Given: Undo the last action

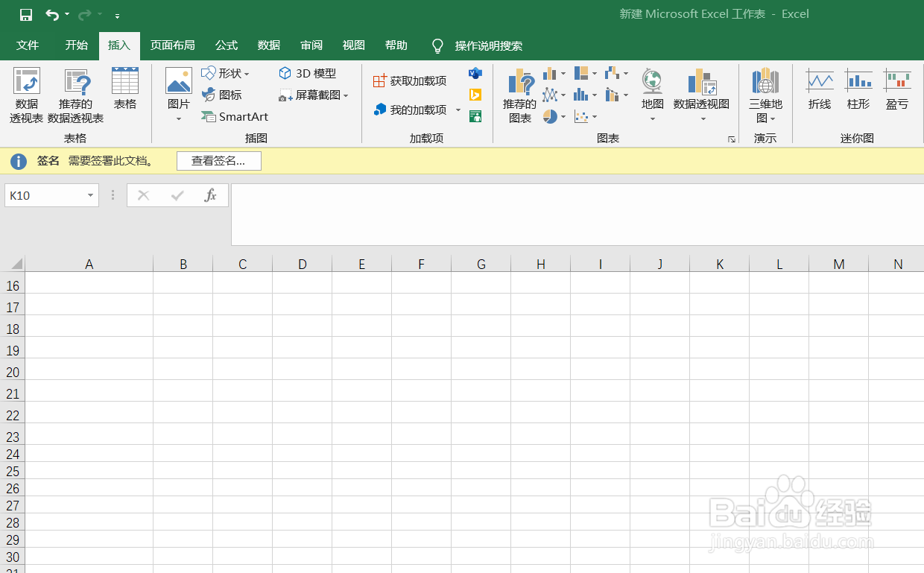Looking at the screenshot, I should (51, 15).
